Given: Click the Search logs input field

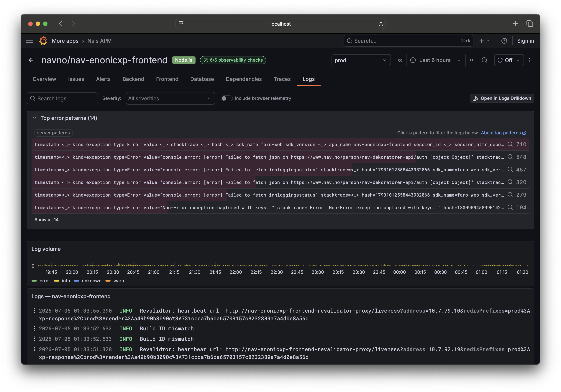Looking at the screenshot, I should (x=62, y=99).
